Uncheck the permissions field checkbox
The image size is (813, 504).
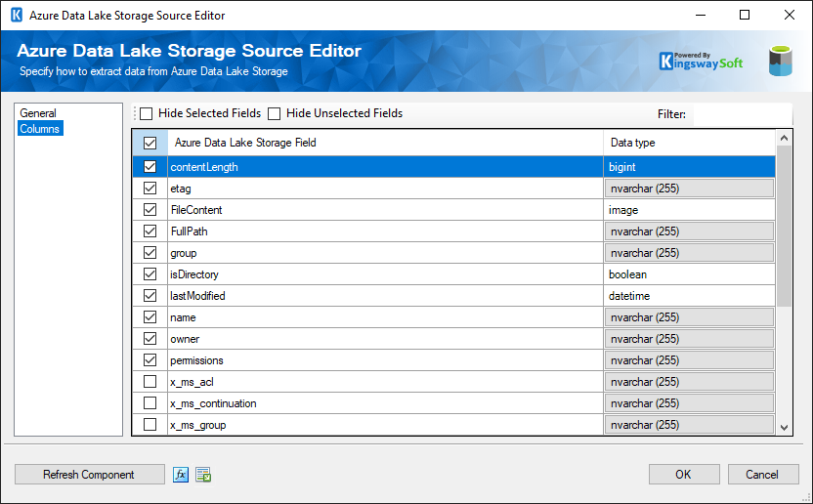(x=150, y=359)
